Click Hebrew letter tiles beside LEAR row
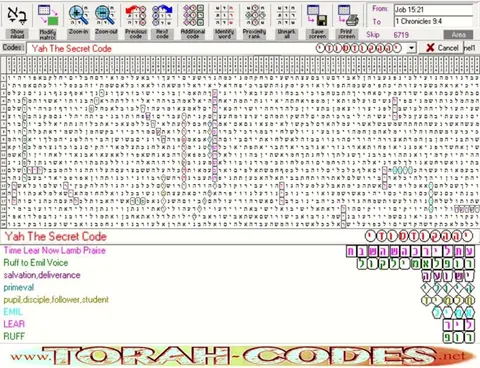The image size is (480, 368). click(x=458, y=325)
